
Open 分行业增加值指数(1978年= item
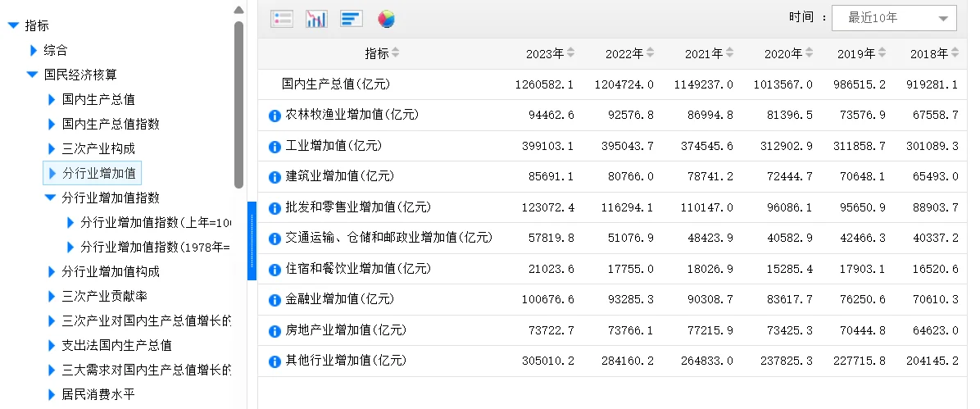point(156,247)
